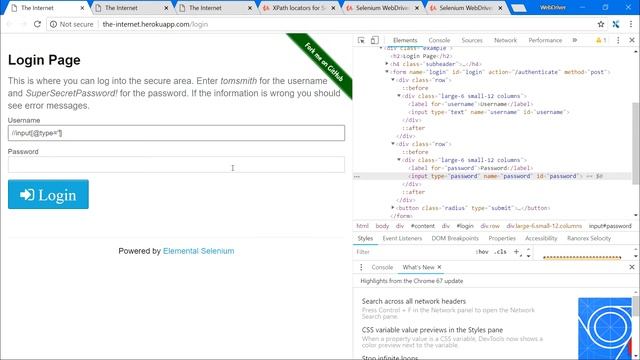
Task: Switch to the Console tab in the top bar
Action: point(439,40)
